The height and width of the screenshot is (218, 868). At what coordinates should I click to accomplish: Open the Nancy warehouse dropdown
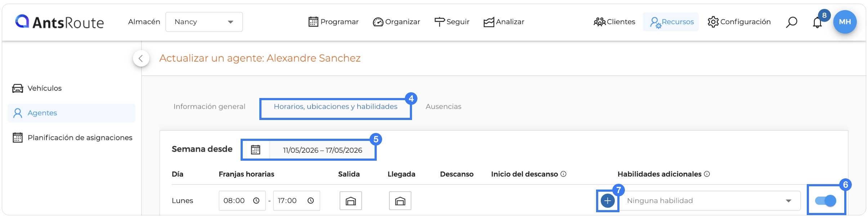tap(204, 22)
